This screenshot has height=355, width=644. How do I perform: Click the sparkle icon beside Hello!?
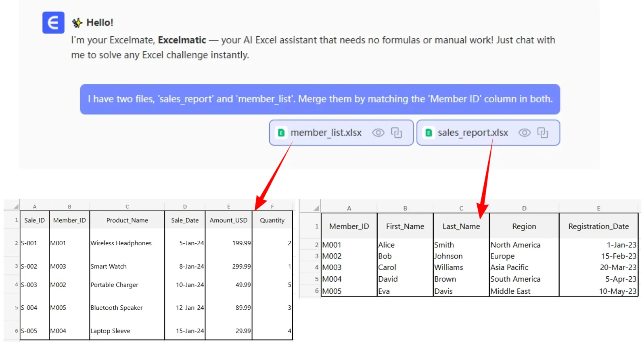point(77,23)
